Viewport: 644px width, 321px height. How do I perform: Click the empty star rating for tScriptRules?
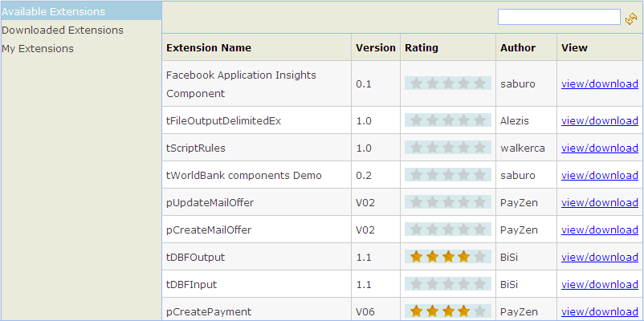(x=448, y=148)
